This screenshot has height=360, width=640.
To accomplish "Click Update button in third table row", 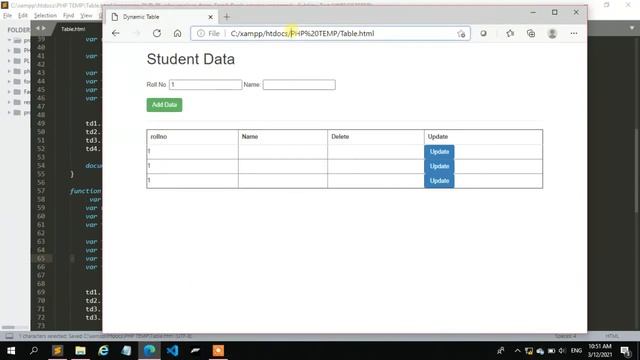I will click(x=439, y=181).
